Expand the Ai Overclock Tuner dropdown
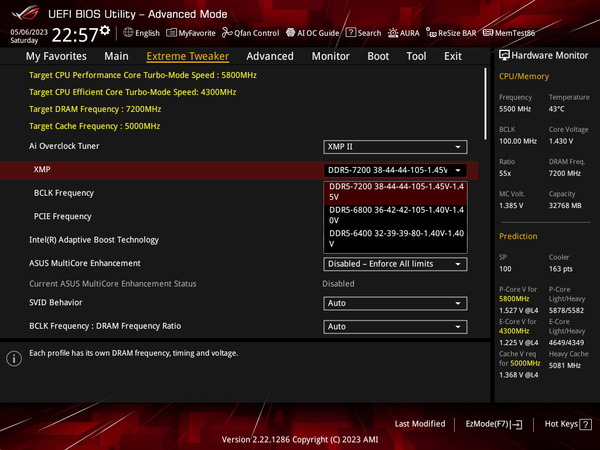 click(x=395, y=147)
